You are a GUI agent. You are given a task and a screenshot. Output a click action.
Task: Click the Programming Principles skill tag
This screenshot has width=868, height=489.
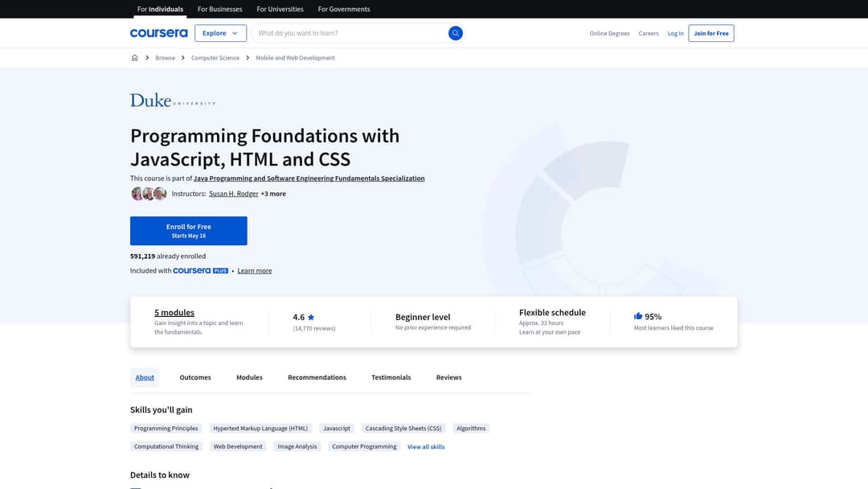[x=166, y=428]
